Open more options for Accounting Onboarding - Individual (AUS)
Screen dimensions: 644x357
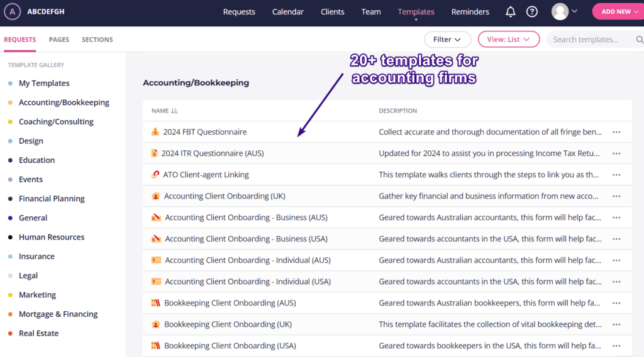coord(616,260)
